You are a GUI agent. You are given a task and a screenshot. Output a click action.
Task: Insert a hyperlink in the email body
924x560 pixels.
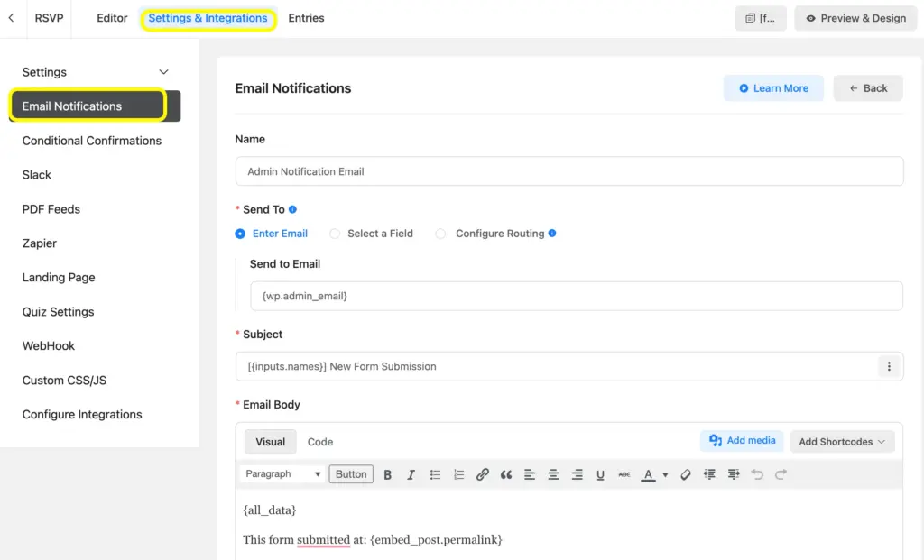point(482,473)
